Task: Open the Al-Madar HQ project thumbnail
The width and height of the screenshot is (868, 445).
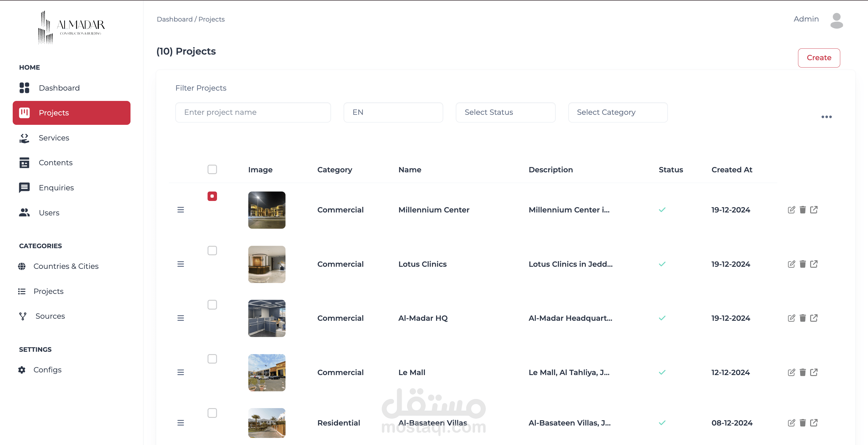Action: point(267,318)
